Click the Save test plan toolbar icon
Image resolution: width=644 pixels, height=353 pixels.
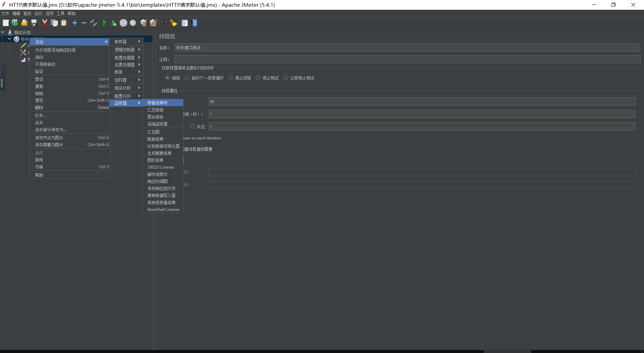(x=34, y=23)
